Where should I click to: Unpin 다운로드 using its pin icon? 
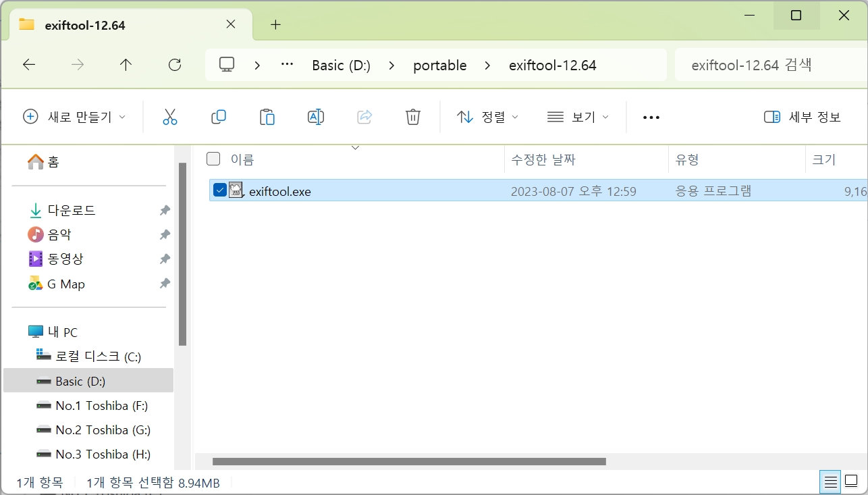tap(165, 211)
